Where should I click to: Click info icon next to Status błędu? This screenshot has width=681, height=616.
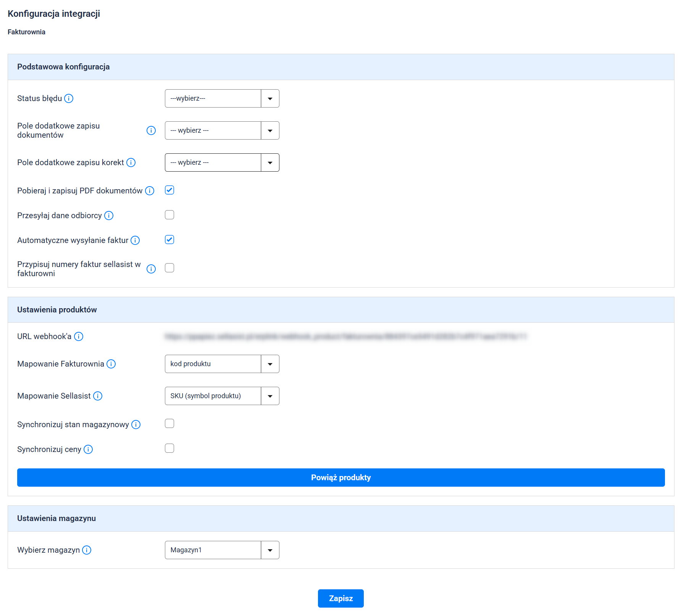[x=69, y=98]
